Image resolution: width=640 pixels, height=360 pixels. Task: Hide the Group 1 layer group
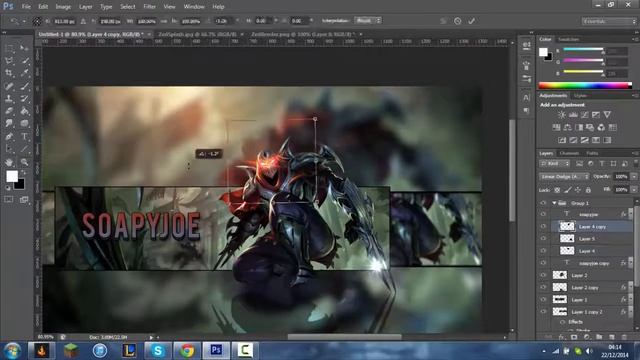543,203
